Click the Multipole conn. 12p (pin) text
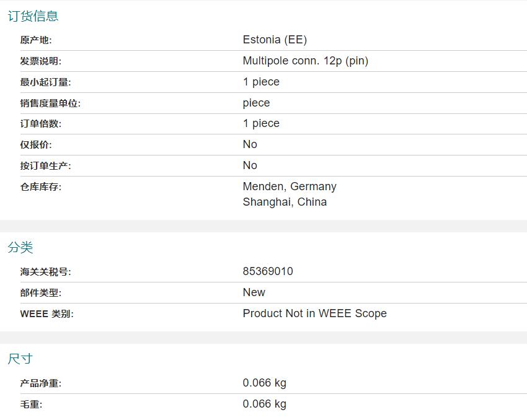Viewport: 527px width, 420px height. coord(305,61)
